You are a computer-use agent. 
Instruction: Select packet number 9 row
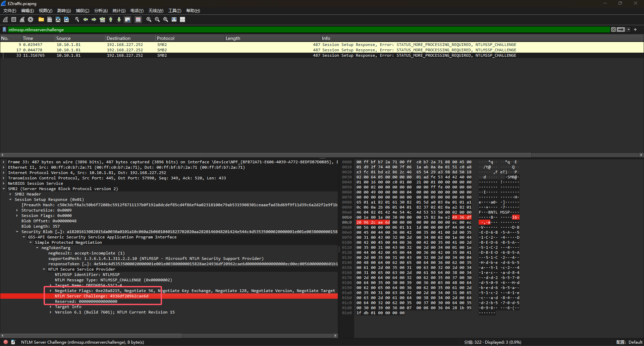322,45
